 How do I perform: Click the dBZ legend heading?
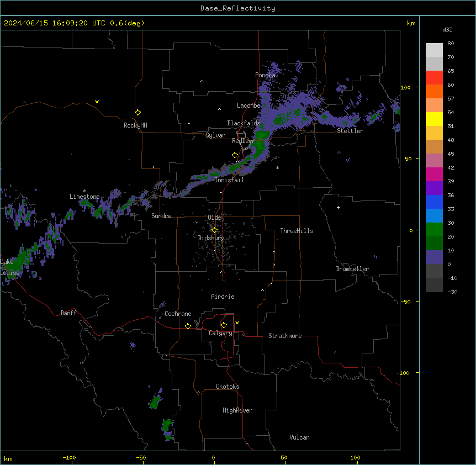point(447,30)
